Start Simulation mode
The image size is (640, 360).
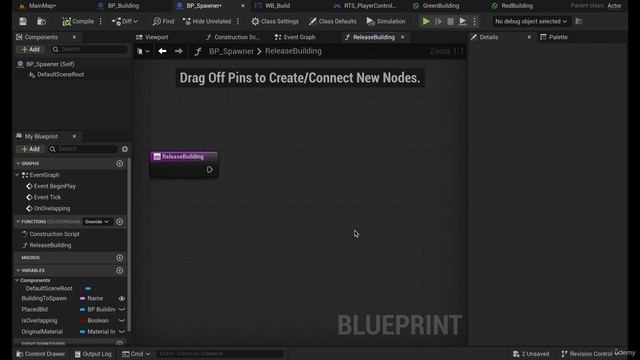(386, 21)
